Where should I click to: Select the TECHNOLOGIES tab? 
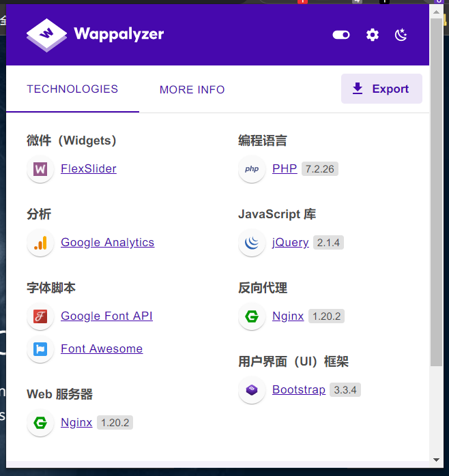(x=72, y=89)
